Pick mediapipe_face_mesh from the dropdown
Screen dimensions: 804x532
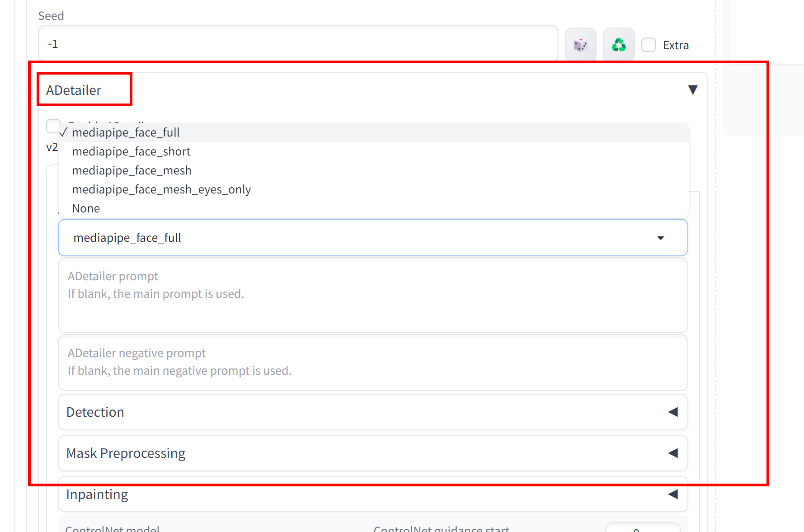pyautogui.click(x=132, y=170)
